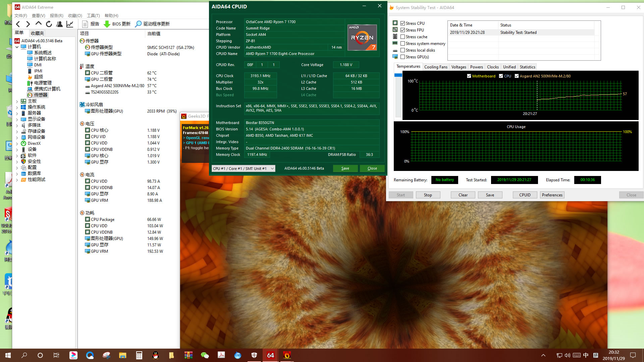The image size is (644, 362).
Task: Collapse the 计算机 tree node
Action: [17, 47]
